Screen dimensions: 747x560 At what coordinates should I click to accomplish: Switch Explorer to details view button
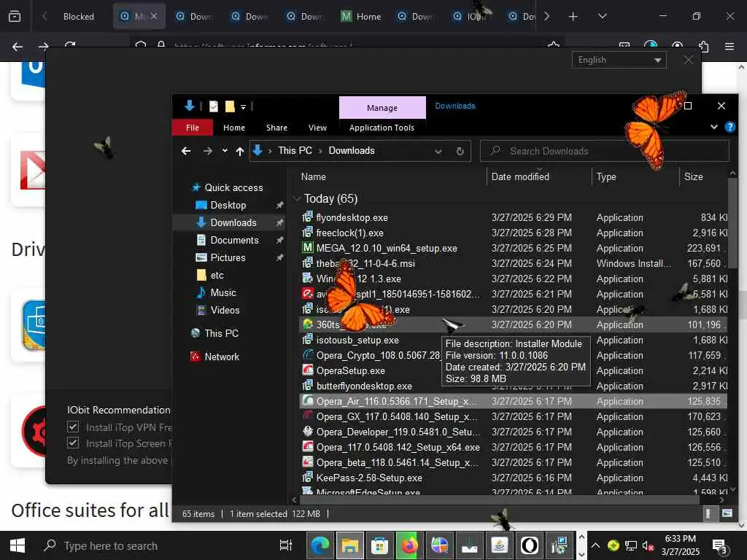pyautogui.click(x=708, y=513)
